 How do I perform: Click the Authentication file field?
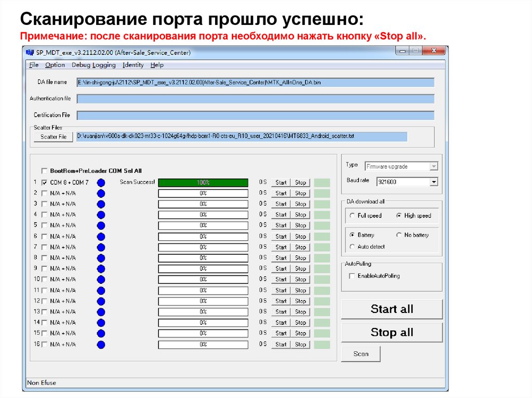tap(256, 99)
